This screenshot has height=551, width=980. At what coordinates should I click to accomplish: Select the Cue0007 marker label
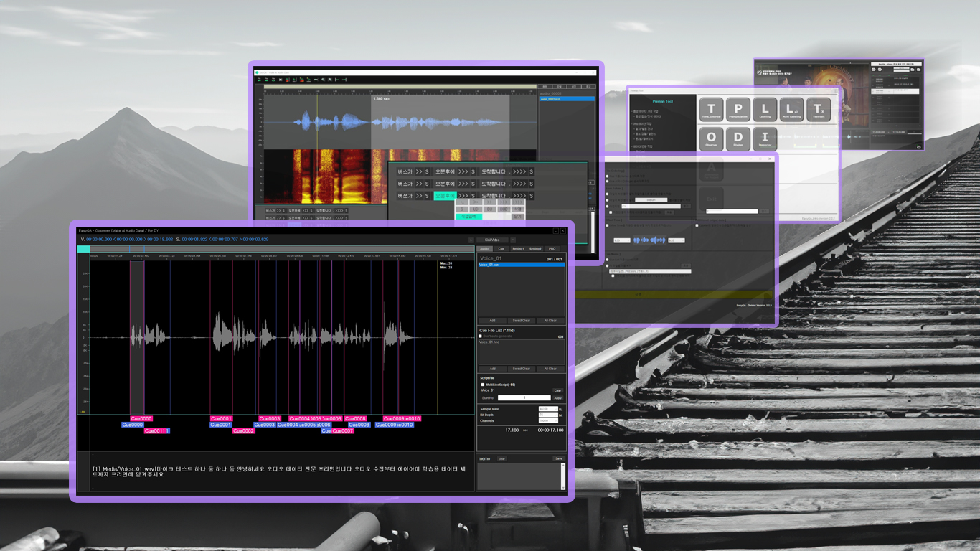pos(343,431)
